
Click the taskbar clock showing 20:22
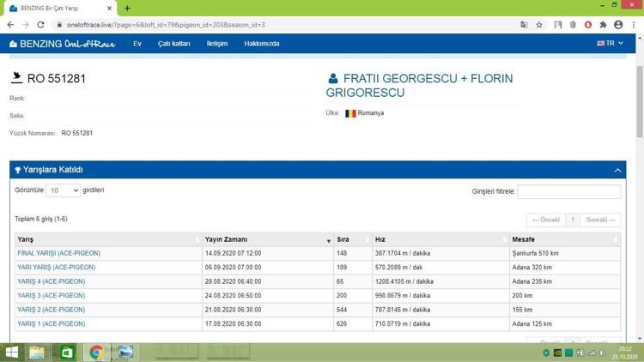625,353
